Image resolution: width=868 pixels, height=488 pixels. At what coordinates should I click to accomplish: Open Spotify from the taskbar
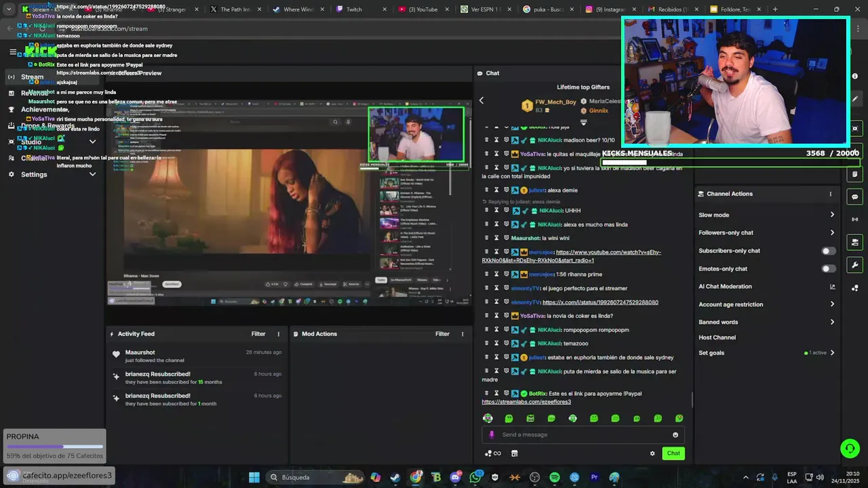(554, 477)
